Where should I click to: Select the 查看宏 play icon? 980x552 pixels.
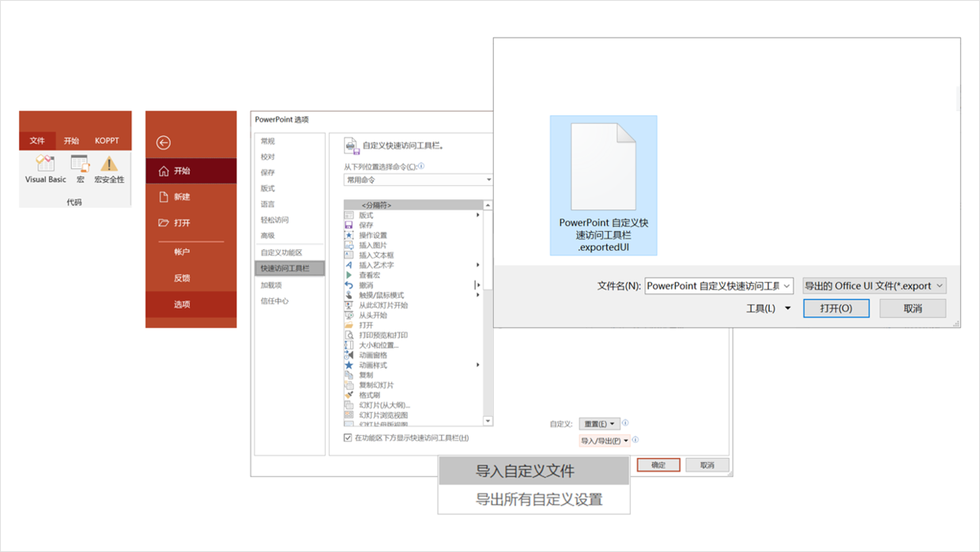point(349,275)
